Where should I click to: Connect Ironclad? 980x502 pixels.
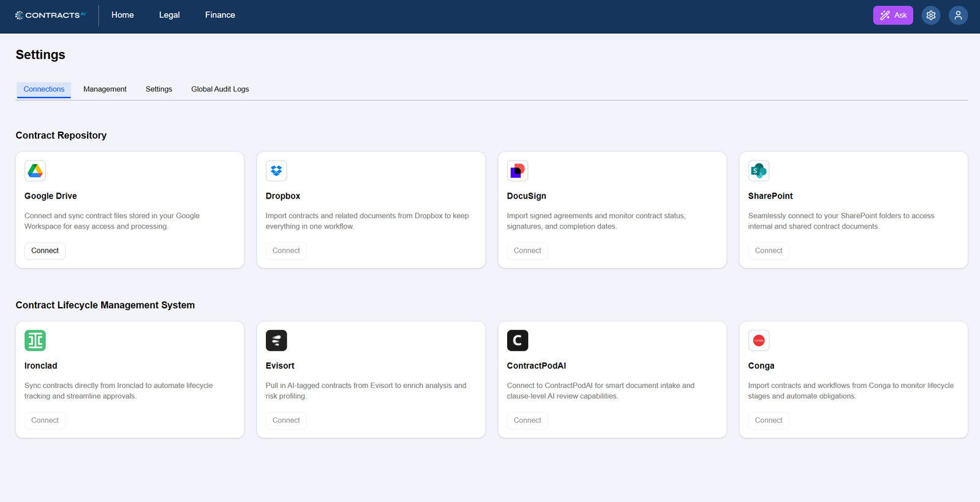pos(45,420)
